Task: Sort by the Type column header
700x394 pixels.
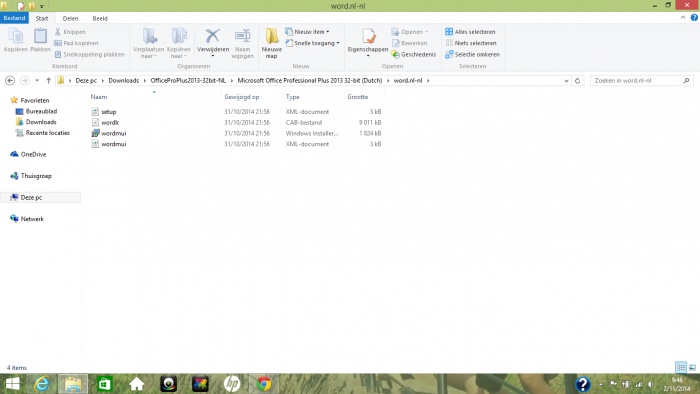Action: click(x=292, y=97)
